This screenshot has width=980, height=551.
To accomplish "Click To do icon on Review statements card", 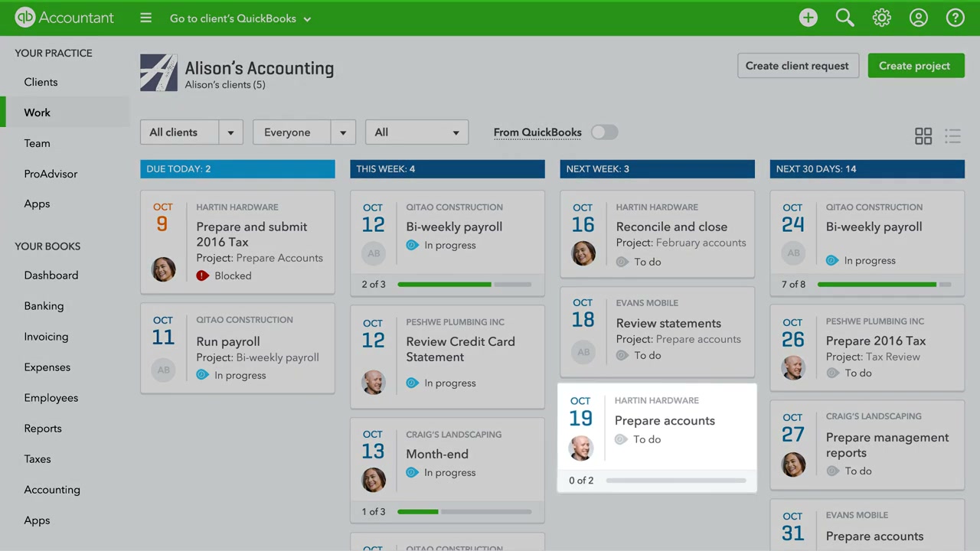I will 622,355.
